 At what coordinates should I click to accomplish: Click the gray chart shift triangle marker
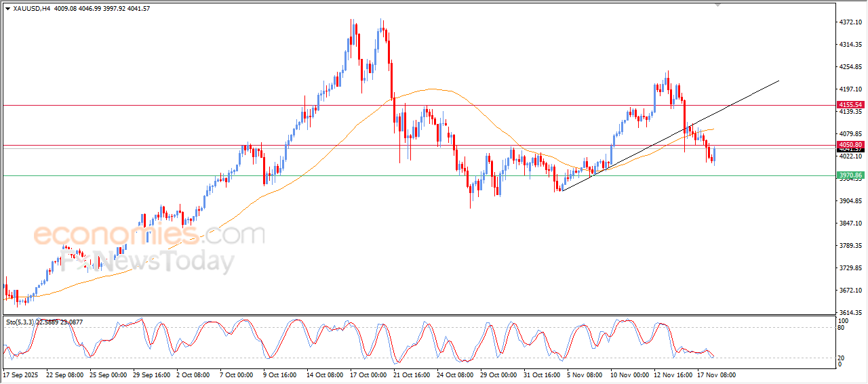point(719,5)
